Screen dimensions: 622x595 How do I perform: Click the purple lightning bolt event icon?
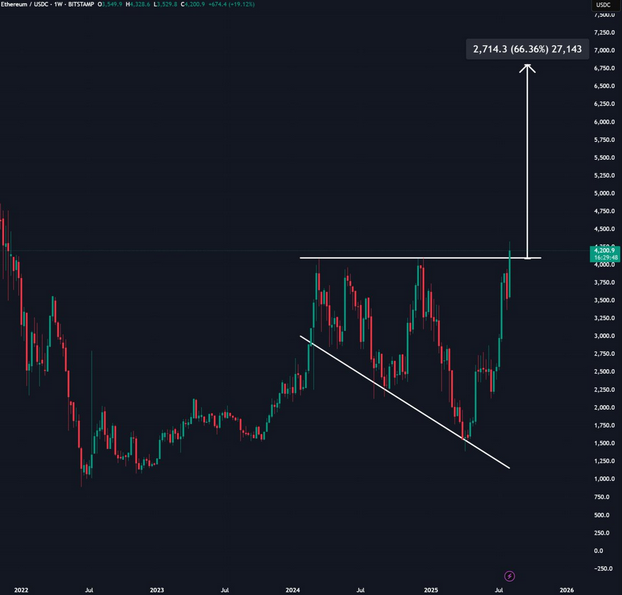[x=509, y=576]
